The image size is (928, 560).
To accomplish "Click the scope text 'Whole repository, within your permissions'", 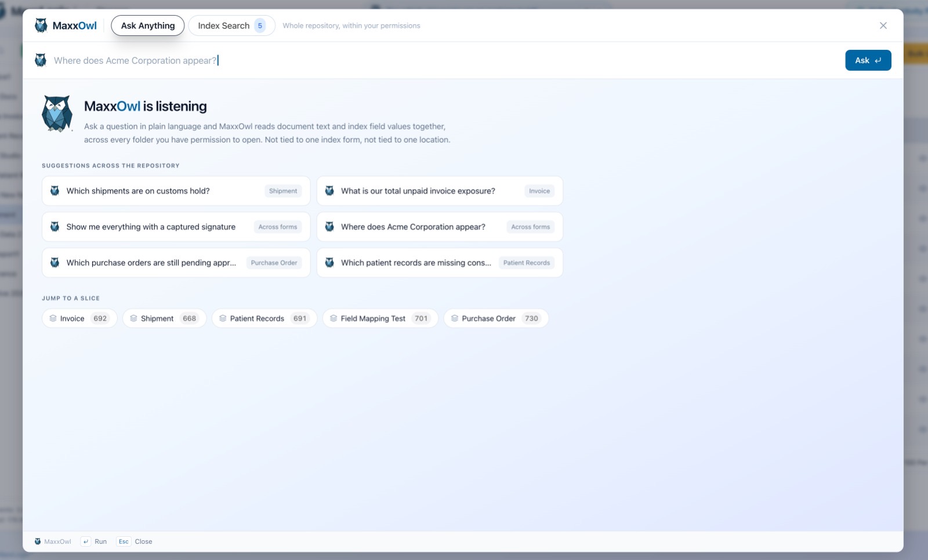I will click(x=351, y=26).
